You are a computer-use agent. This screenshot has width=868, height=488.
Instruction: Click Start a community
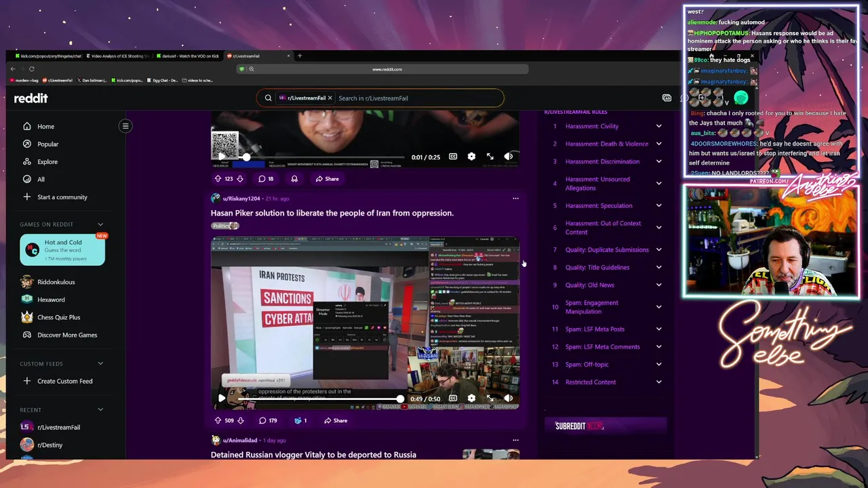pos(62,197)
